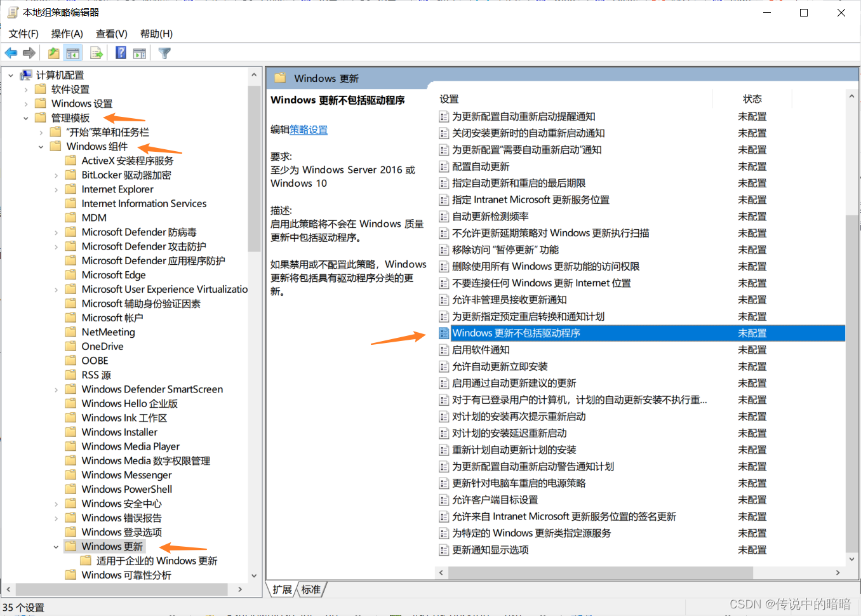
Task: Expand the BitLocker 驱动器加密 node
Action: [x=57, y=175]
